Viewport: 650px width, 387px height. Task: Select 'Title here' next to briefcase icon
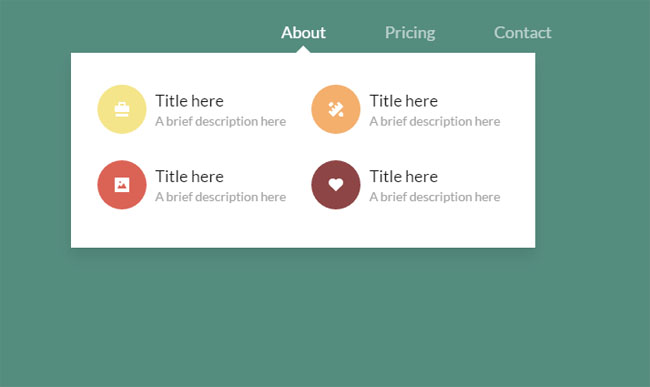[x=189, y=101]
